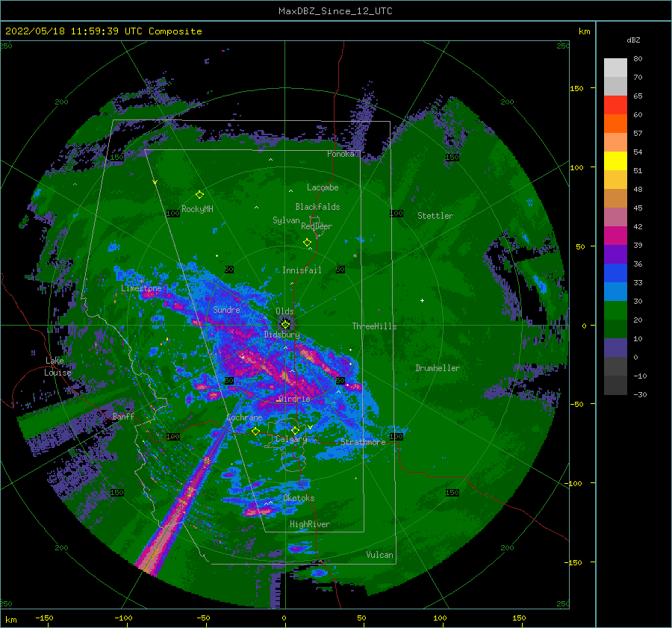Screen dimensions: 672x628
Task: Click the Didsbury label
Action: [282, 335]
